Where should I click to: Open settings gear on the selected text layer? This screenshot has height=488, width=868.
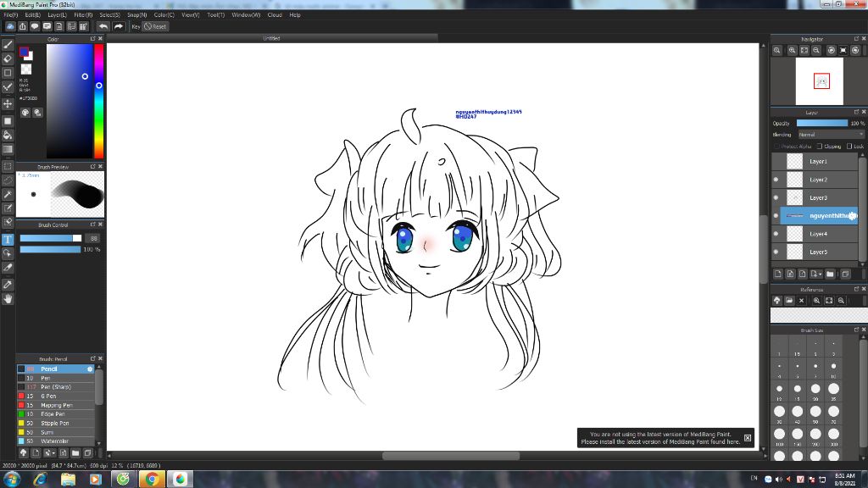852,216
